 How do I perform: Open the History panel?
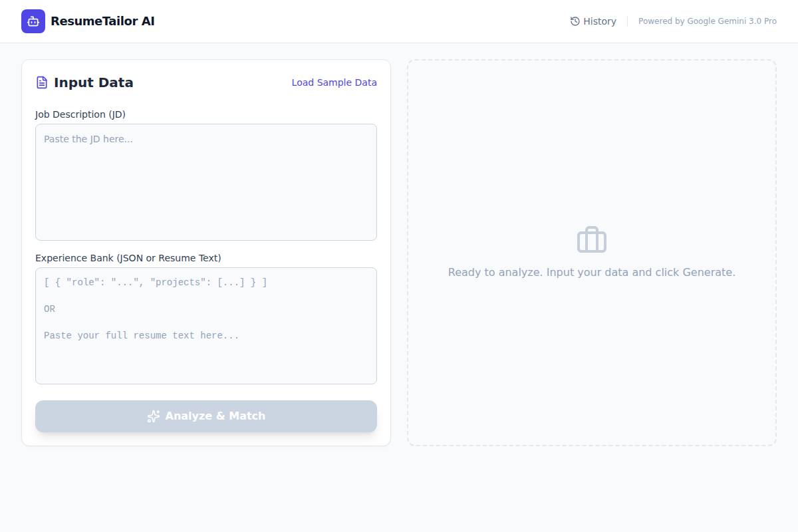point(593,21)
